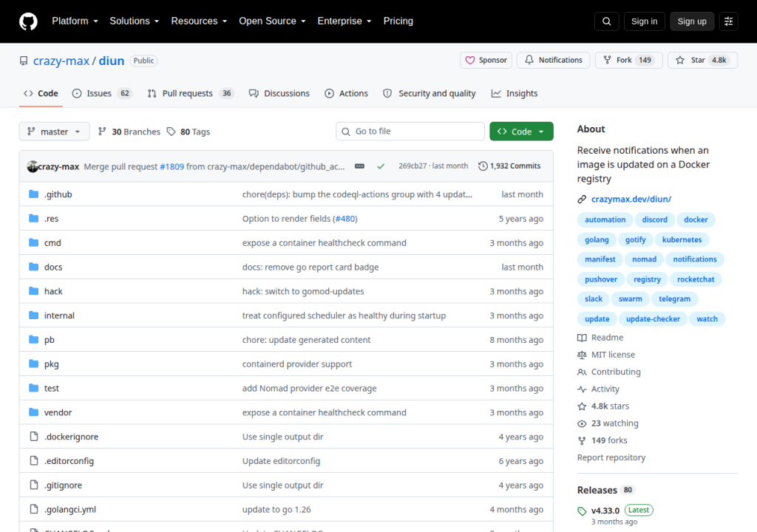This screenshot has width=757, height=532.
Task: Open the diun repository name link
Action: (x=112, y=61)
